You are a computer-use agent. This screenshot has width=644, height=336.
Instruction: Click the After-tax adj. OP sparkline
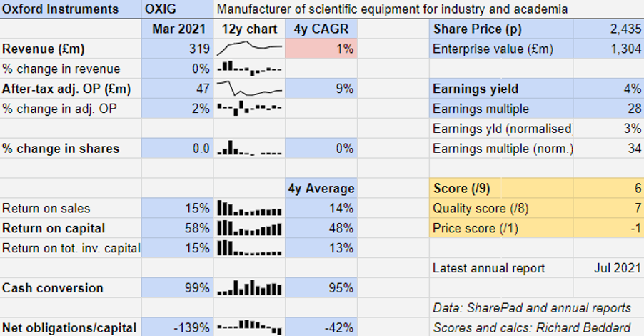point(249,88)
